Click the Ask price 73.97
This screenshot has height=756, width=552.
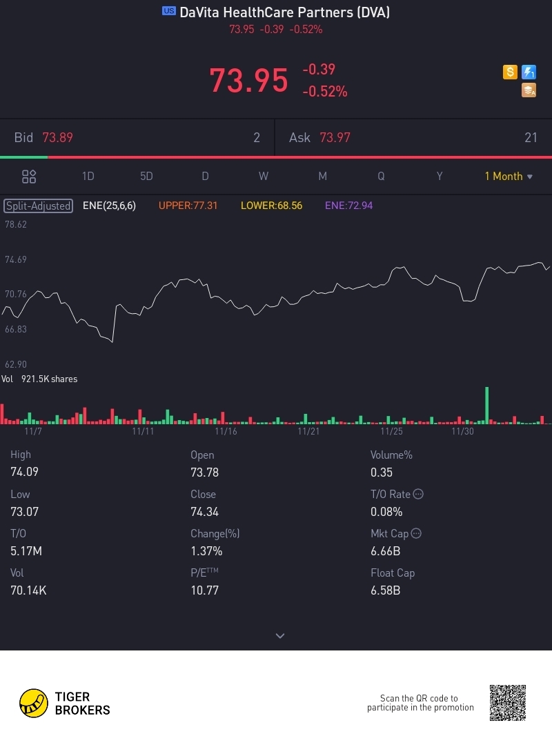tap(335, 138)
